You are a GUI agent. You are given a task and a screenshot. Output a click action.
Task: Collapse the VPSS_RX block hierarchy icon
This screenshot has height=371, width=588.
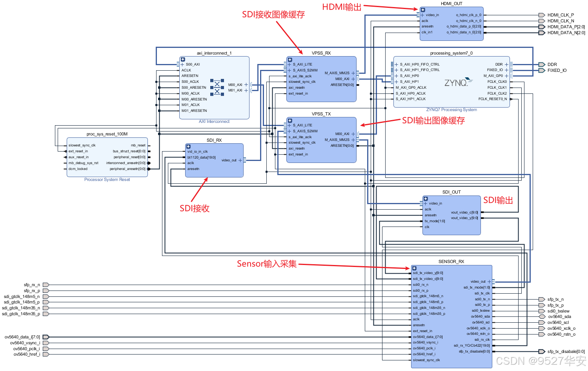(x=289, y=59)
